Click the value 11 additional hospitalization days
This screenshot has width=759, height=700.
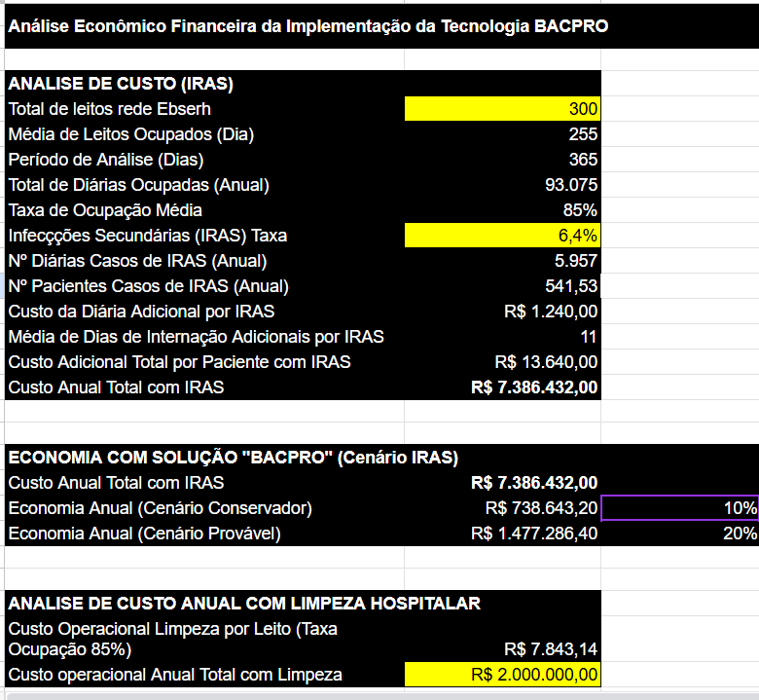(502, 337)
